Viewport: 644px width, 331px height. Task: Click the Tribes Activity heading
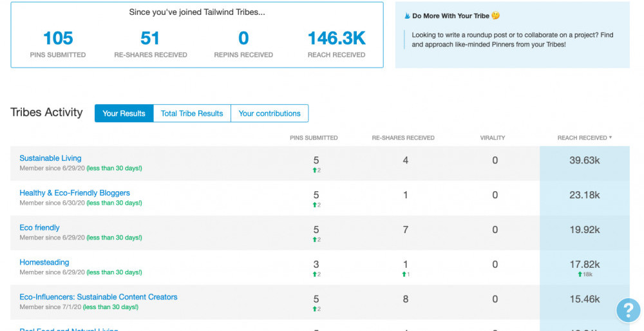point(46,113)
